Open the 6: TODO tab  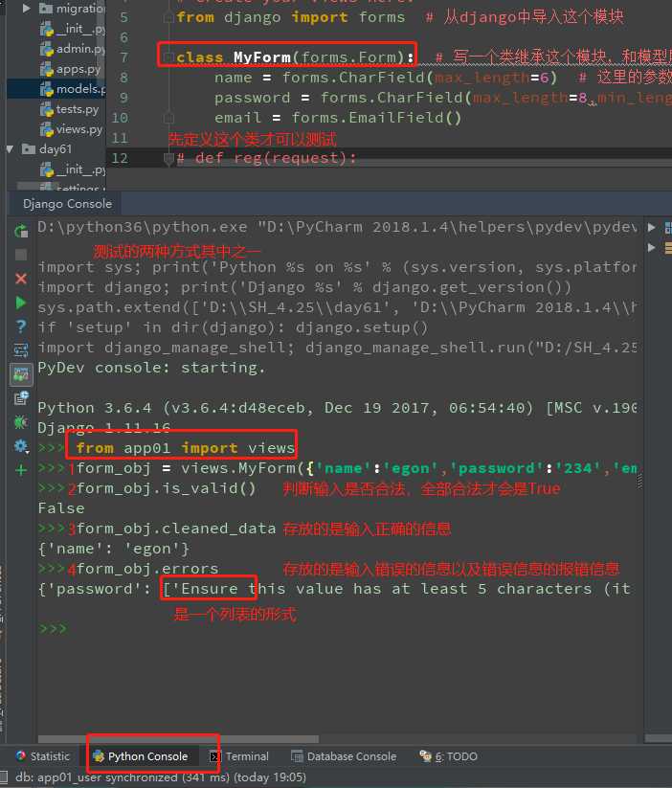point(449,756)
